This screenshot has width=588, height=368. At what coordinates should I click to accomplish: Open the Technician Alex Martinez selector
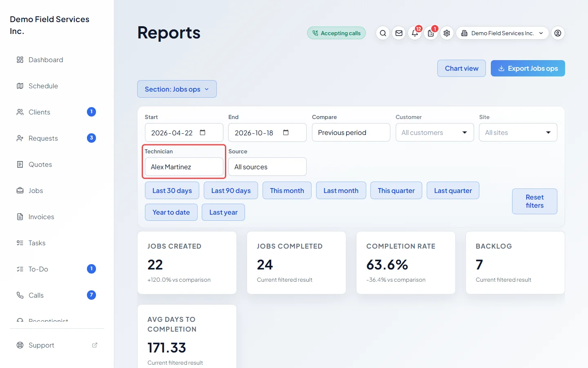point(184,167)
